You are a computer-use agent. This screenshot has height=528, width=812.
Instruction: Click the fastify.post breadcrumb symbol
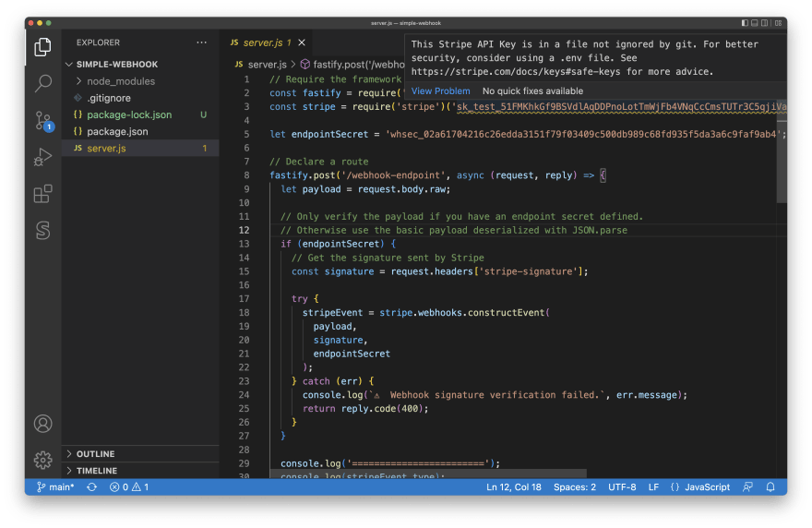(352, 65)
